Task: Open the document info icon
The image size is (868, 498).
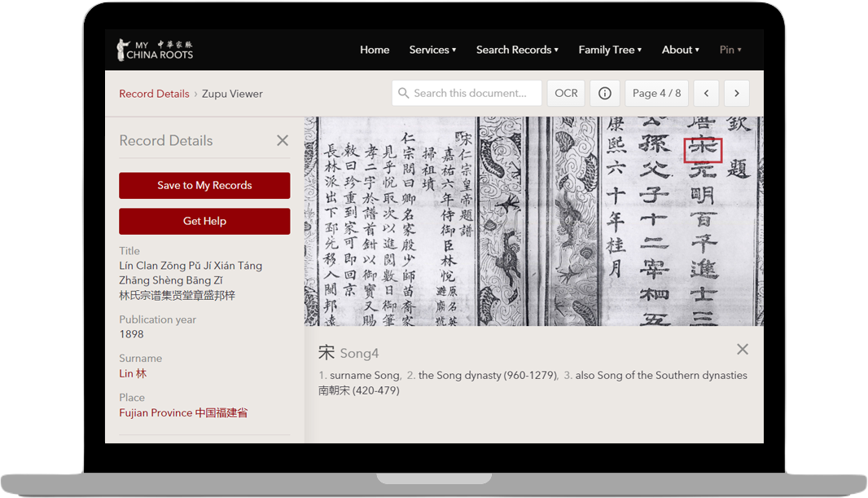Action: point(605,94)
